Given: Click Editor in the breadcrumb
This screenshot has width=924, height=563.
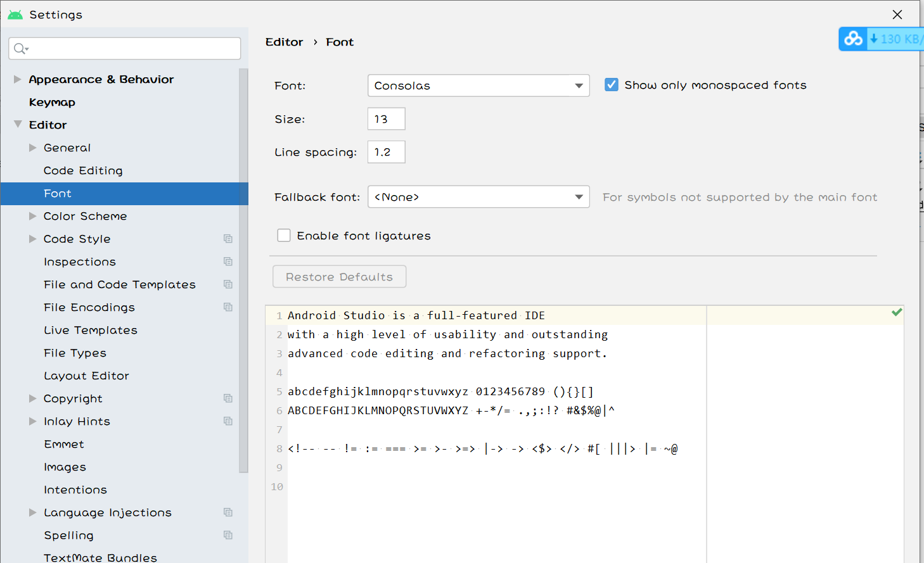Looking at the screenshot, I should [284, 42].
